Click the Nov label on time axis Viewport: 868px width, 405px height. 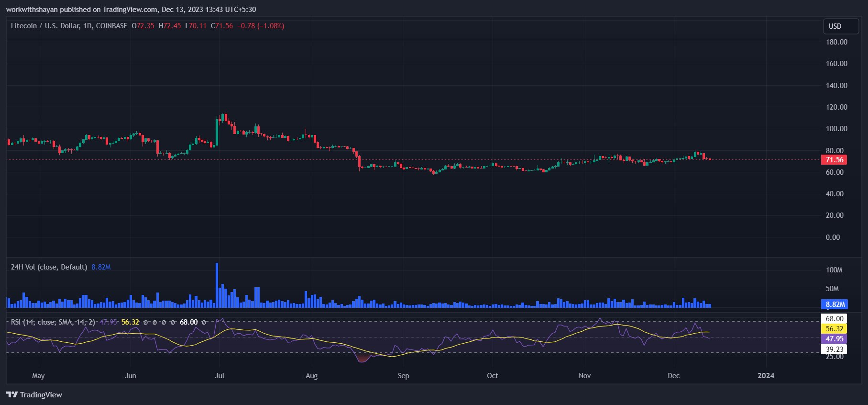585,376
